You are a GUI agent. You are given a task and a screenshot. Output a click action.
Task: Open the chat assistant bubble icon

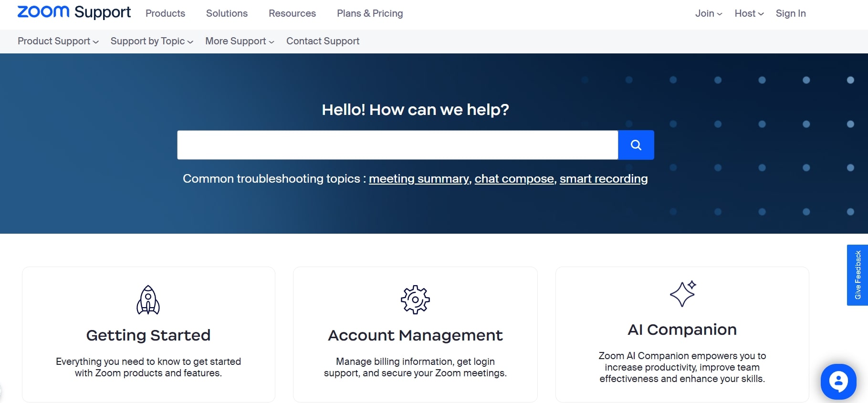point(838,382)
